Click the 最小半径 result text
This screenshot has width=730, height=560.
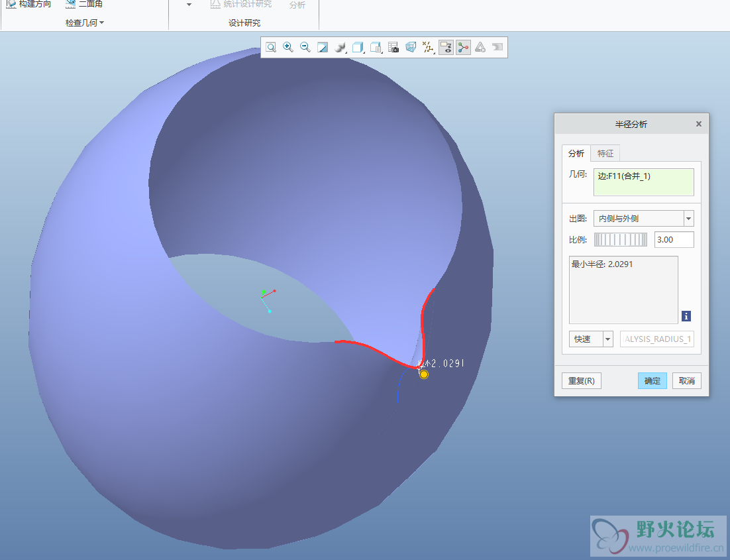602,264
